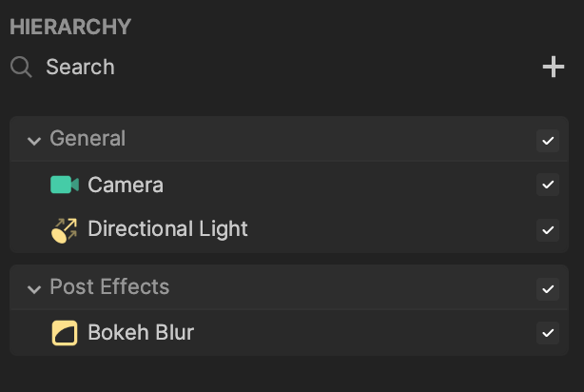
Task: Collapse the Post Effects chevron
Action: click(x=34, y=289)
